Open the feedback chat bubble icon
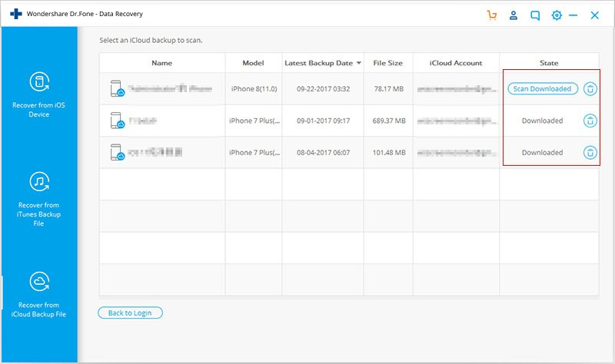Screen dimensions: 615x364 point(535,15)
